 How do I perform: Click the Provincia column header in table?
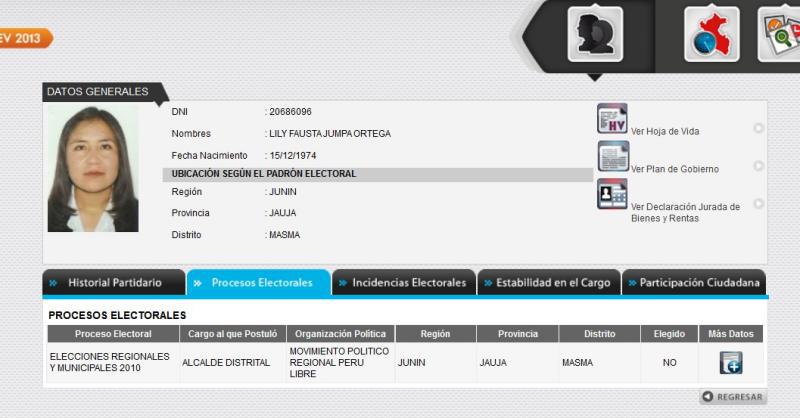pyautogui.click(x=518, y=334)
